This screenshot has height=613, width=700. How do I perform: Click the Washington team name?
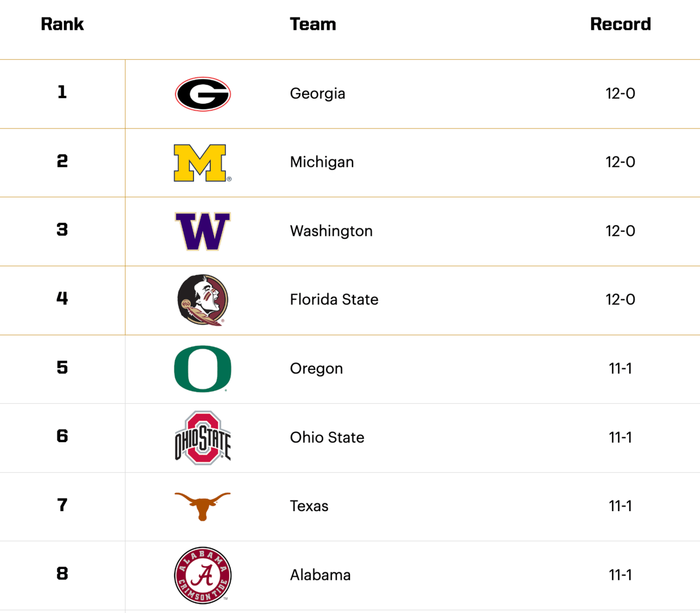tap(331, 231)
